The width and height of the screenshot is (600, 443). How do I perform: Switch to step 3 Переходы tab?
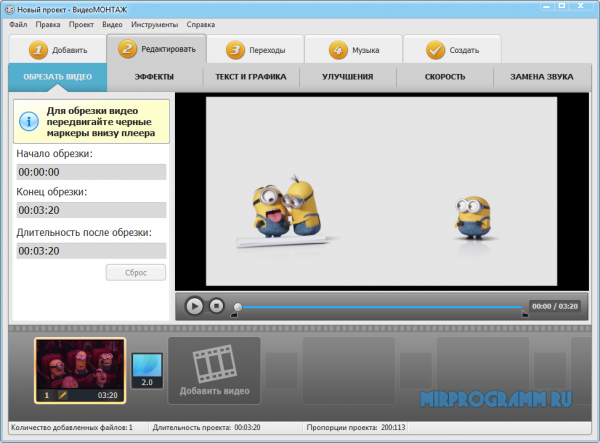point(255,50)
